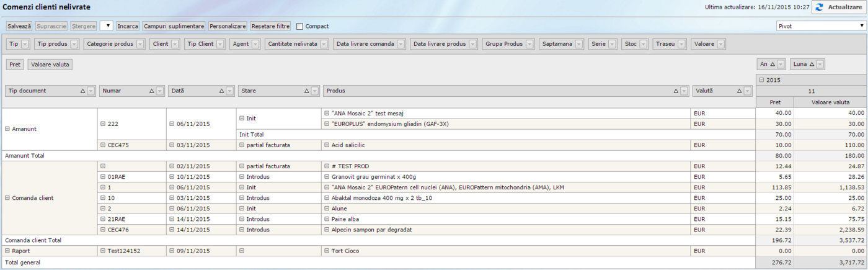Image resolution: width=868 pixels, height=270 pixels.
Task: Open filter icon on the Stare header
Action: point(315,91)
